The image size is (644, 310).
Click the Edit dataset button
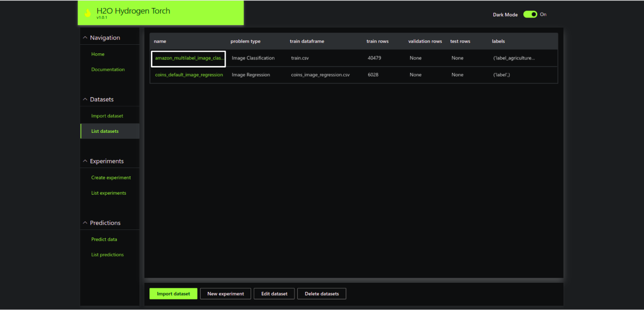[x=274, y=294]
